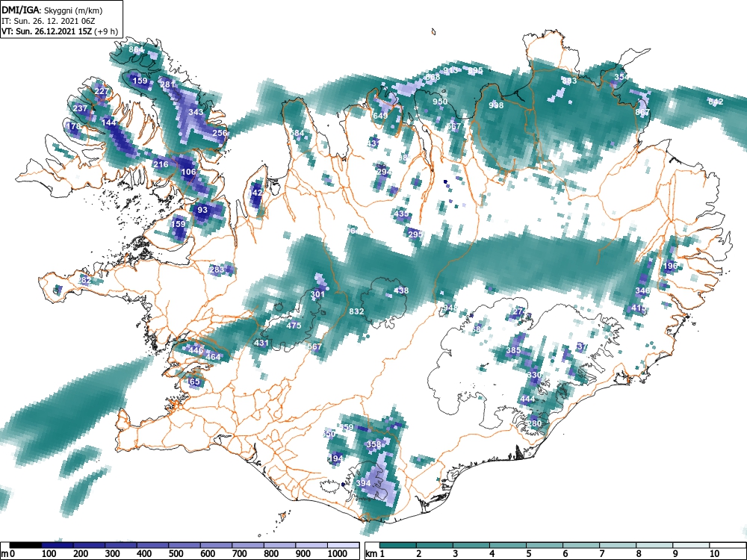Click the visibility value '446' on the map
Screen dimensions: 747x560
coord(196,350)
